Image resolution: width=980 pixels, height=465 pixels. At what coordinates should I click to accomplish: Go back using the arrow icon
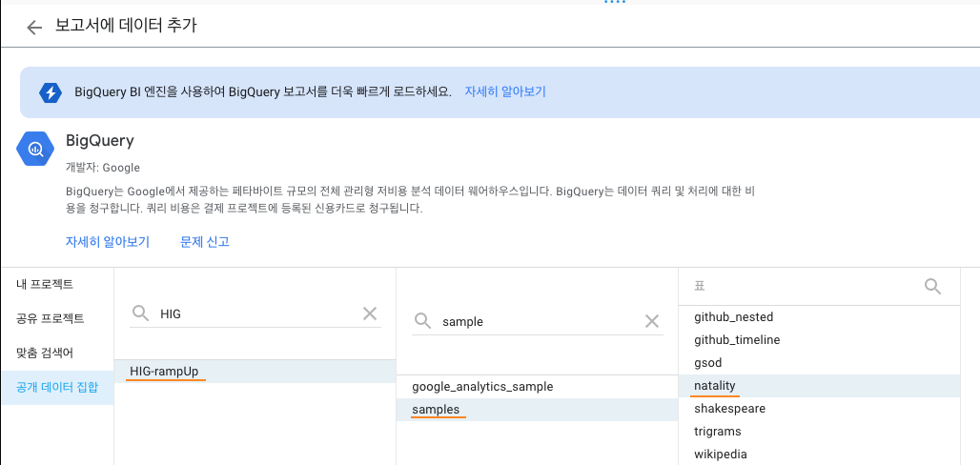33,27
